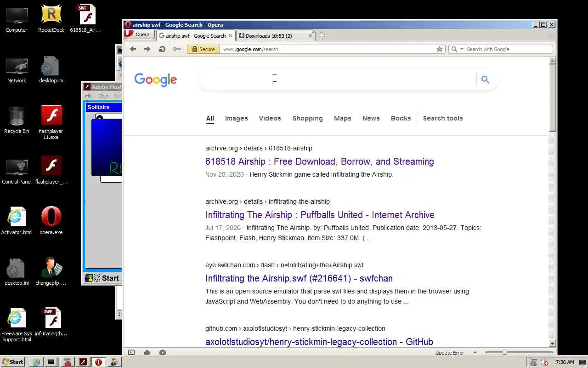588x368 pixels.
Task: Click the page scroll-down arrow
Action: 553,343
